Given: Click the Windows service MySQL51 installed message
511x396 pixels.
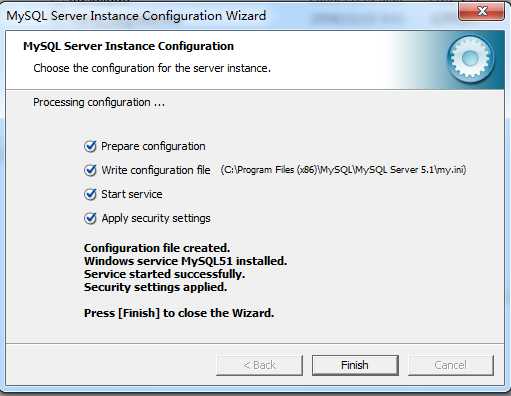Looking at the screenshot, I should point(186,261).
